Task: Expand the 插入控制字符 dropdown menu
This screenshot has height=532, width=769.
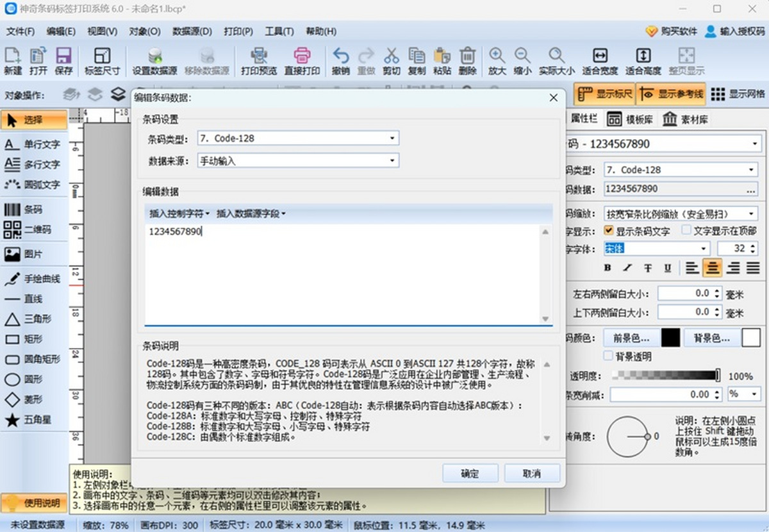Action: pos(179,213)
